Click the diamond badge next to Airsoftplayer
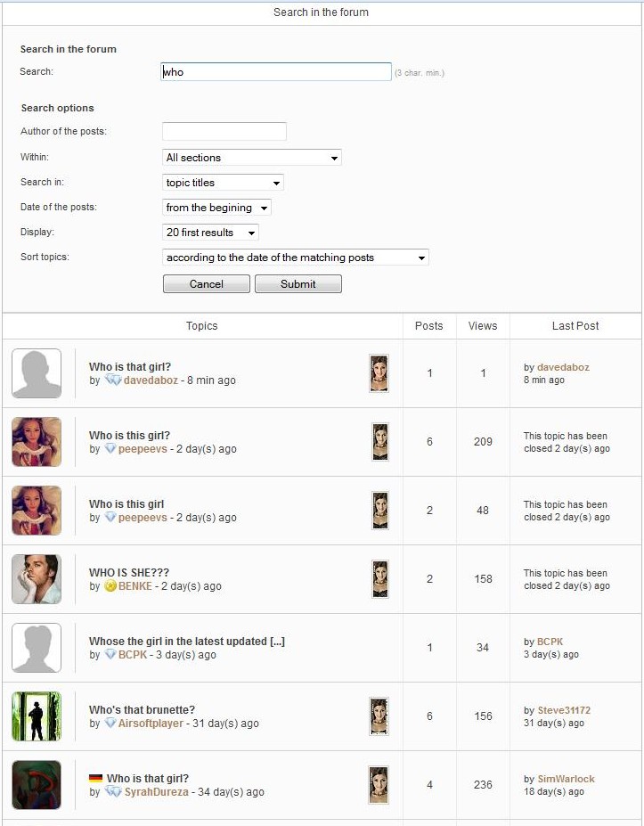 pyautogui.click(x=110, y=723)
